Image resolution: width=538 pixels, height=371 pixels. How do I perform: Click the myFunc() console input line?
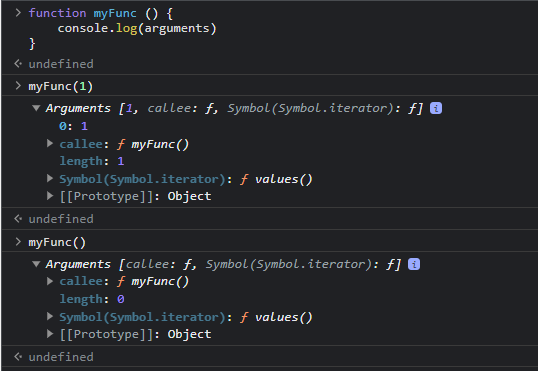(57, 243)
